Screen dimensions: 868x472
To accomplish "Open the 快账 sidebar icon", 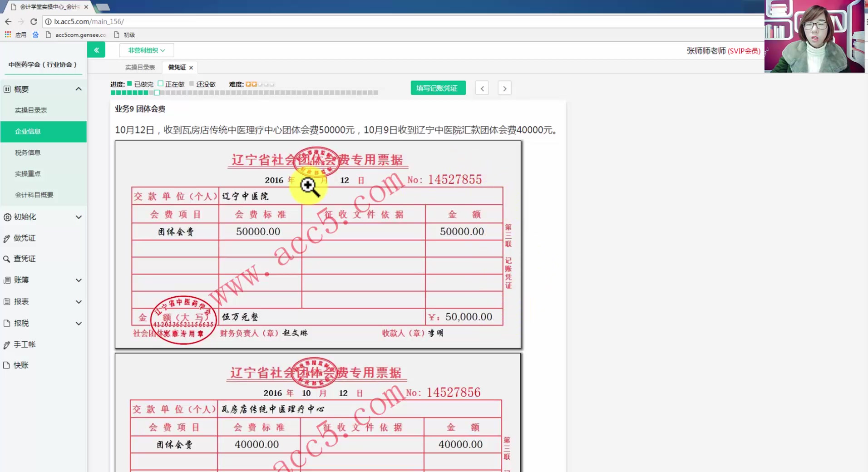I will tap(6, 365).
